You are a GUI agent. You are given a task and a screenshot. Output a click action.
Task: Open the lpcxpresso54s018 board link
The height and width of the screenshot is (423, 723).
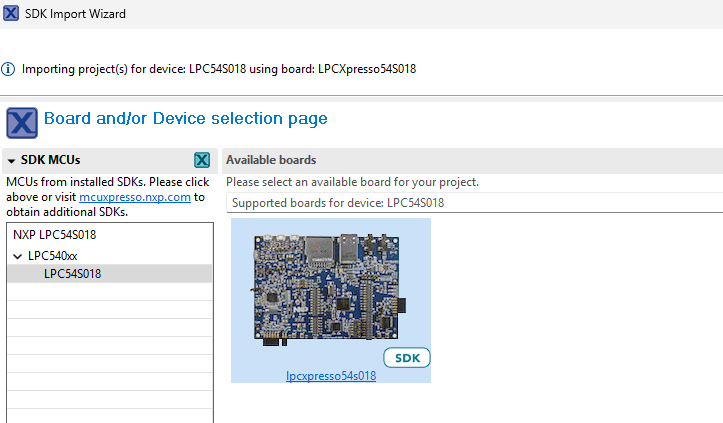tap(331, 376)
